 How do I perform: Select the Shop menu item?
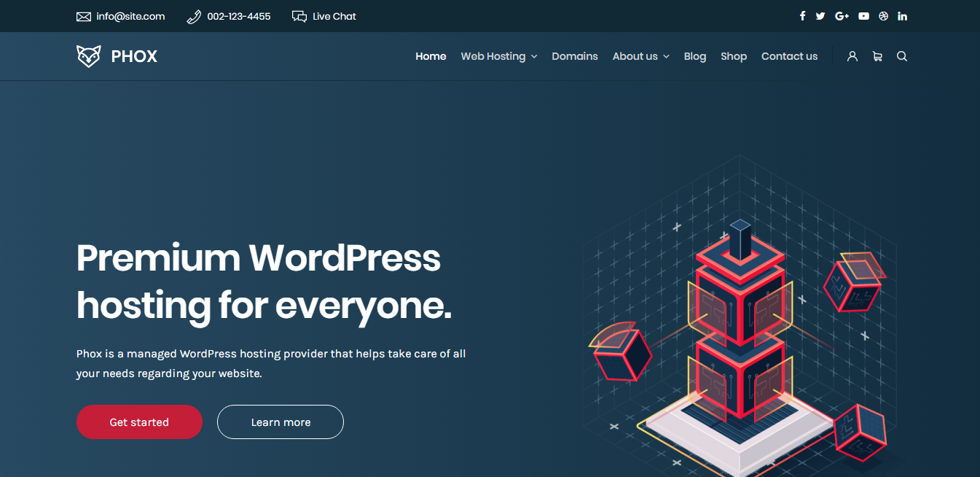tap(733, 56)
